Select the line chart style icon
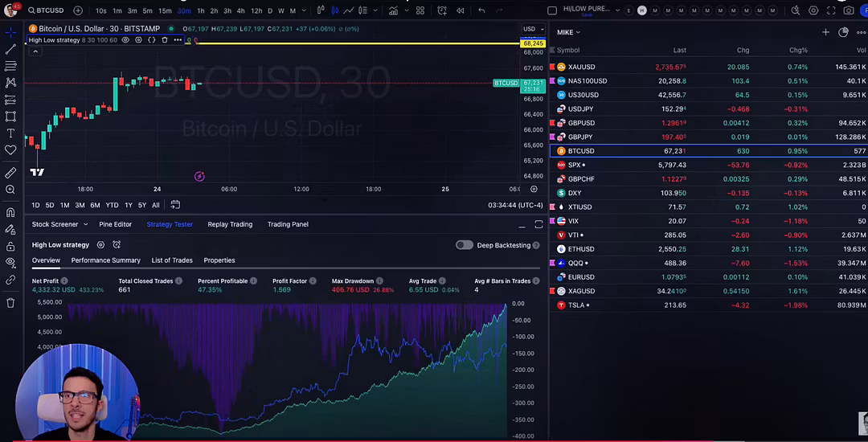The height and width of the screenshot is (442, 868). coord(349,10)
